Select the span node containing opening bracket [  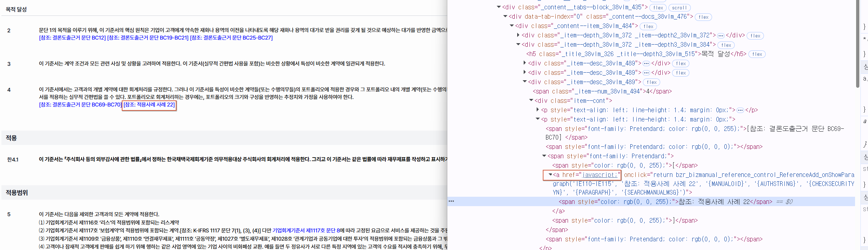click(x=625, y=165)
